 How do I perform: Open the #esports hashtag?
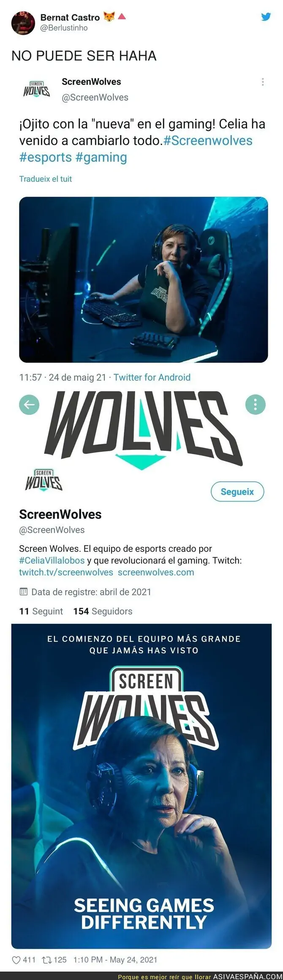46,157
